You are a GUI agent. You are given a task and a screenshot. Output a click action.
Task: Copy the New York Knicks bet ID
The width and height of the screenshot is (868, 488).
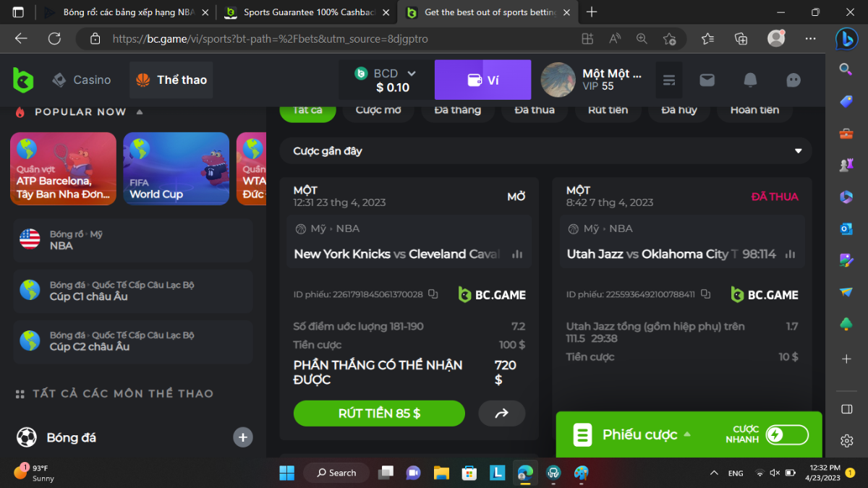point(433,294)
